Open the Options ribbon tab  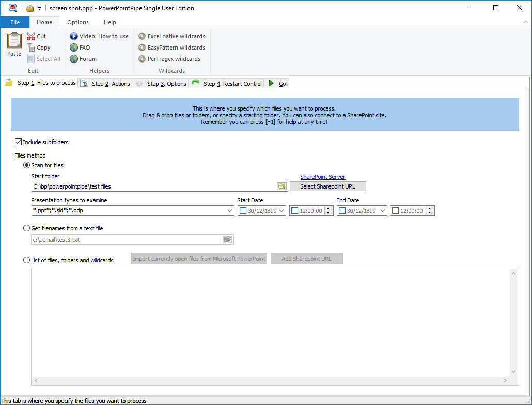click(78, 22)
